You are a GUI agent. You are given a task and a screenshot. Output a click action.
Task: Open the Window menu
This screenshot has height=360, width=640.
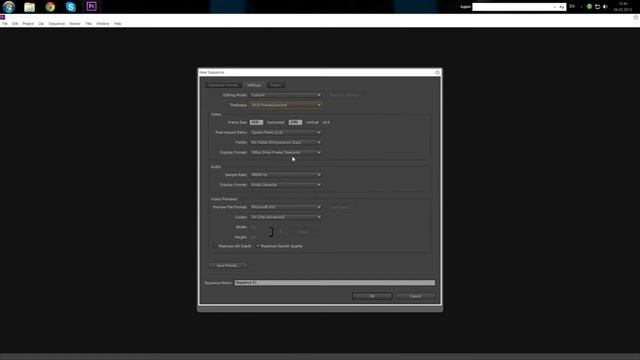(103, 24)
